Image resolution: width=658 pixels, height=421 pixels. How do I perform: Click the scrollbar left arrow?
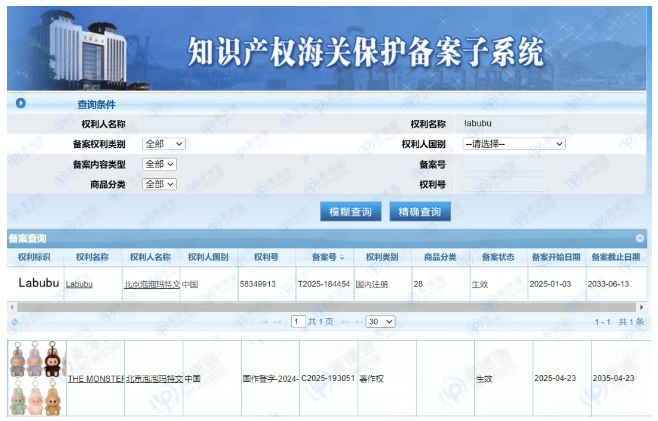12,307
